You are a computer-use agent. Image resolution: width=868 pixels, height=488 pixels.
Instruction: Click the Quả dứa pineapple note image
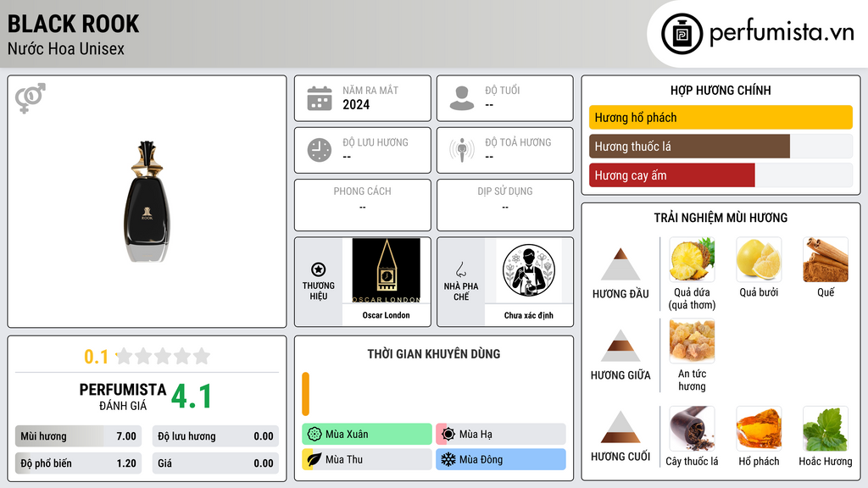point(692,259)
